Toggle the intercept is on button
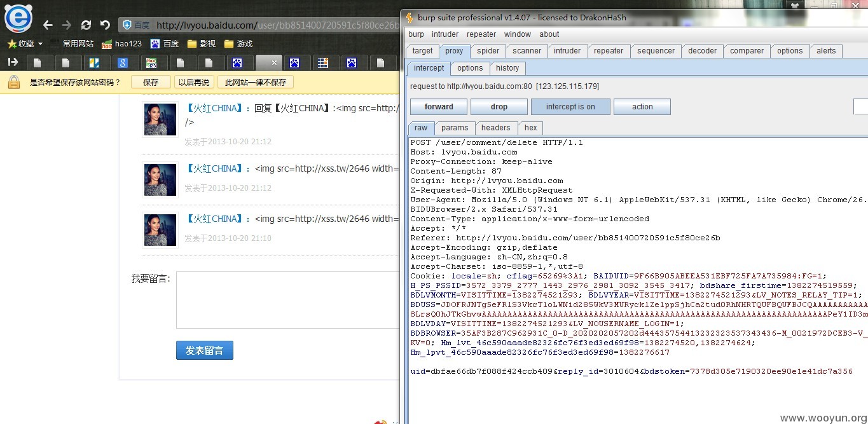Screen dimensions: 868x424 click(570, 107)
